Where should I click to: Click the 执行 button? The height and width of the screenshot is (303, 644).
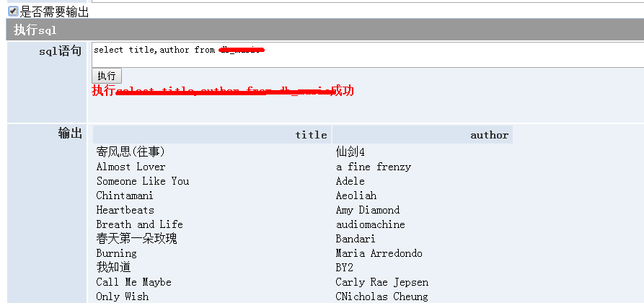(107, 76)
